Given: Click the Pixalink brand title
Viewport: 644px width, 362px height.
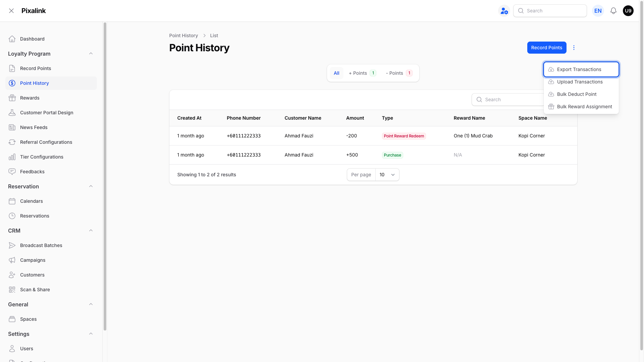Looking at the screenshot, I should coord(34,11).
